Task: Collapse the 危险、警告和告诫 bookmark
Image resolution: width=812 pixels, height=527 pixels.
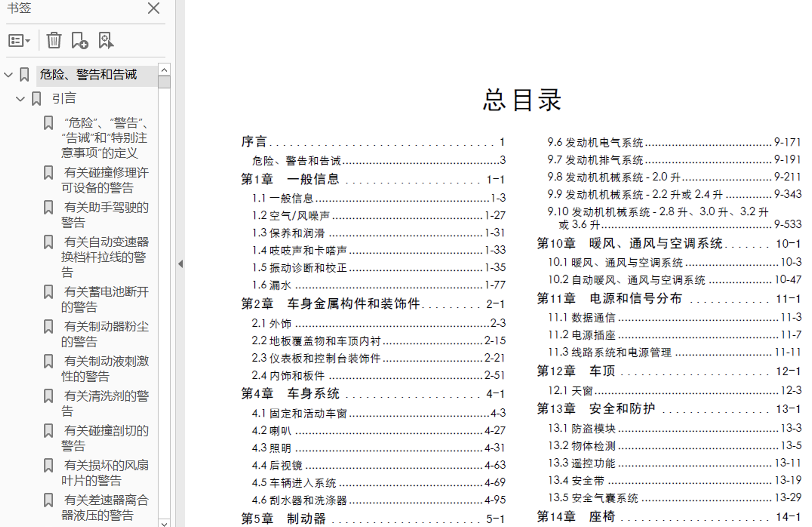Action: [x=8, y=75]
